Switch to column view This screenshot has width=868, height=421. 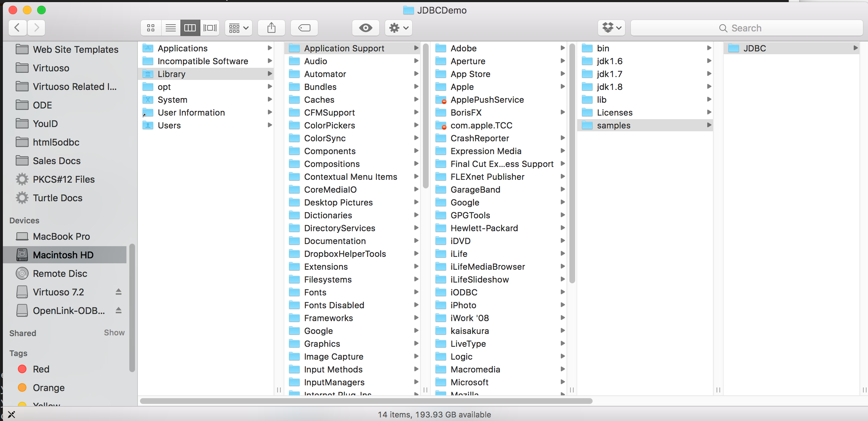[x=190, y=28]
